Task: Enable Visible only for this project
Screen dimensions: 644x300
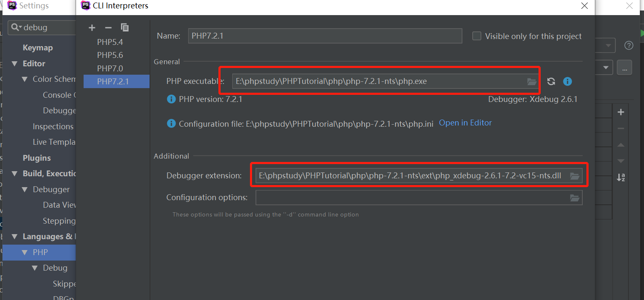Action: click(x=476, y=36)
